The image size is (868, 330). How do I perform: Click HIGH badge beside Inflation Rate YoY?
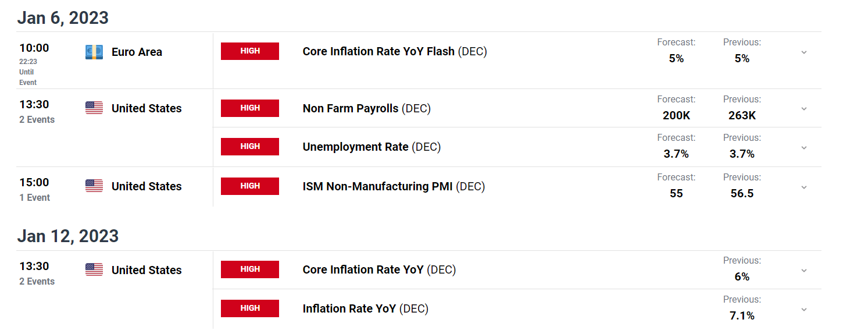click(250, 308)
